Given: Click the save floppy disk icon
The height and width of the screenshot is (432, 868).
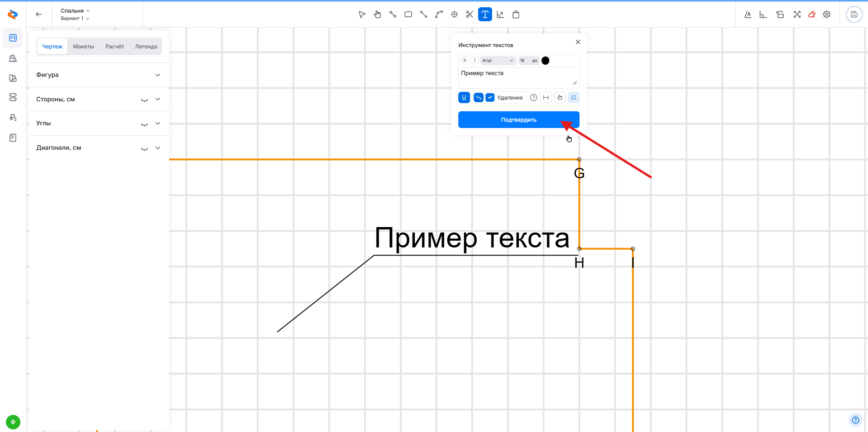Looking at the screenshot, I should coord(854,14).
